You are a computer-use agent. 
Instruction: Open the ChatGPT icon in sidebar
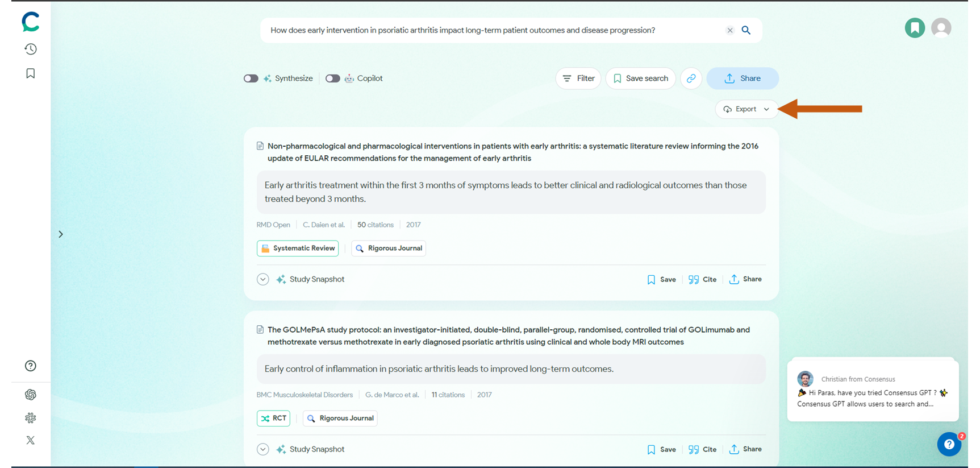[x=31, y=395]
